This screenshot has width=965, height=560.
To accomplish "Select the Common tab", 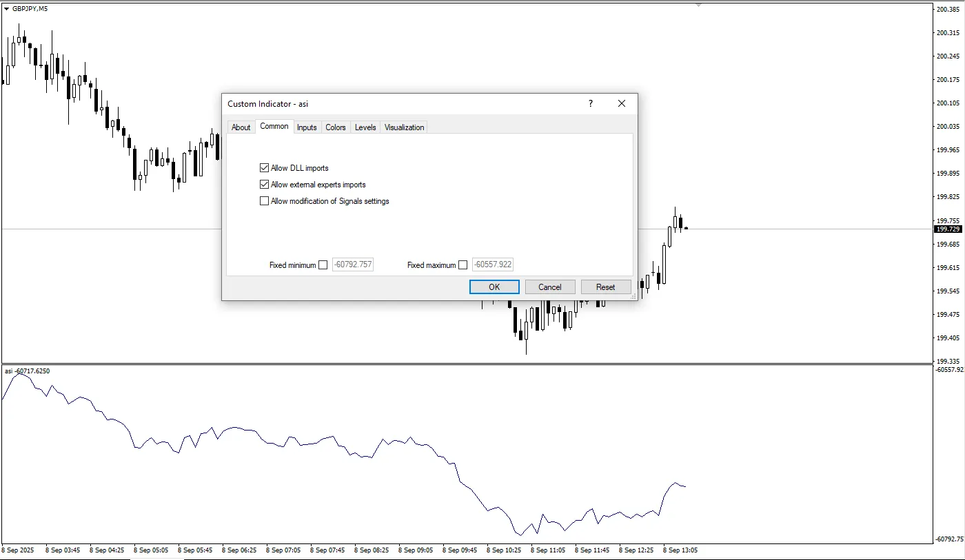I will 274,127.
